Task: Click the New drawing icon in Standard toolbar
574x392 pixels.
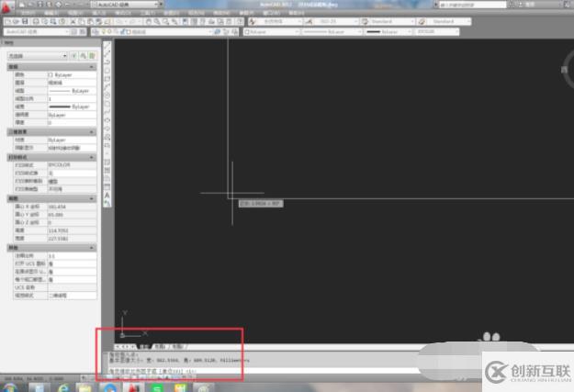Action: [8, 22]
